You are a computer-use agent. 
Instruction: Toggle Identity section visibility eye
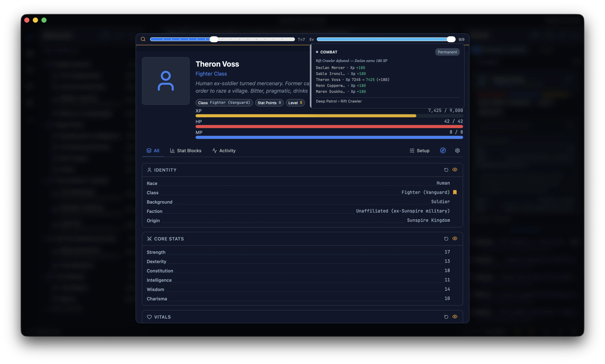tap(455, 170)
